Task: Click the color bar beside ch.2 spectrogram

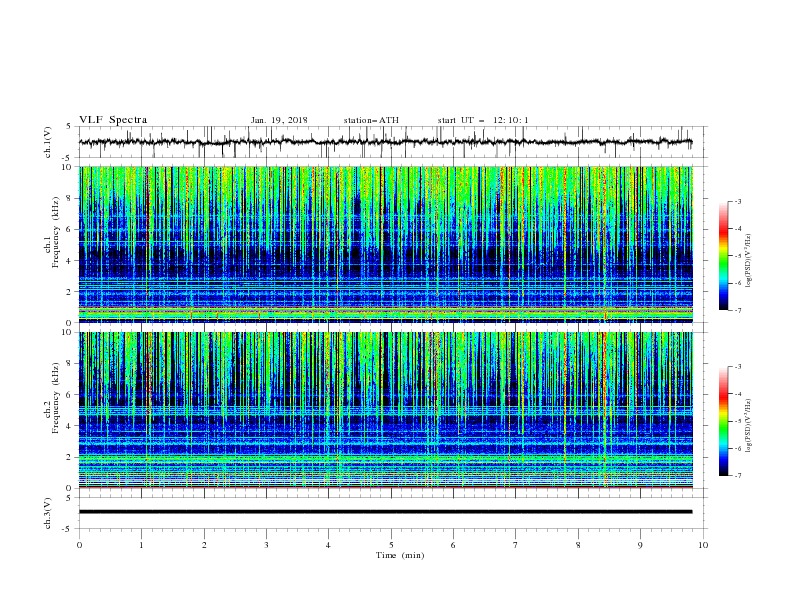Action: pos(724,421)
